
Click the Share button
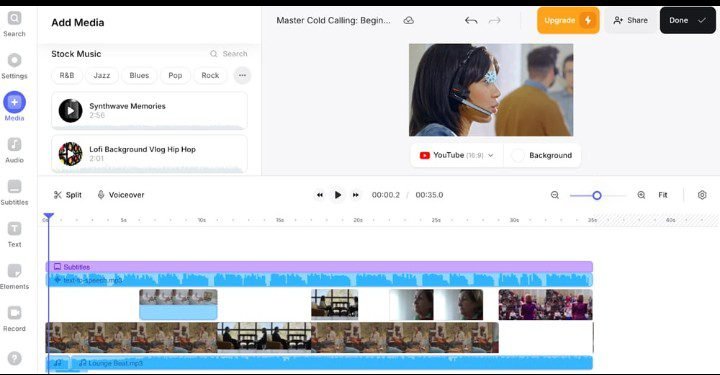[630, 20]
